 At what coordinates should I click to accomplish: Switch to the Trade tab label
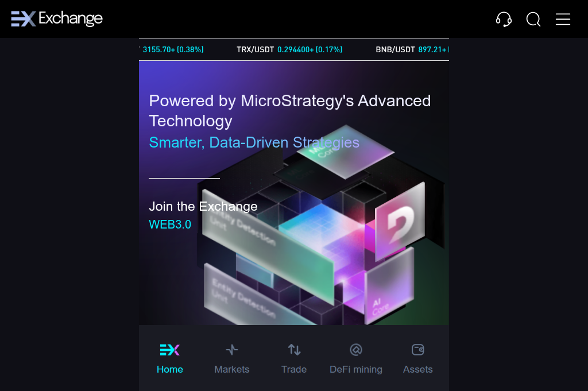pyautogui.click(x=294, y=369)
